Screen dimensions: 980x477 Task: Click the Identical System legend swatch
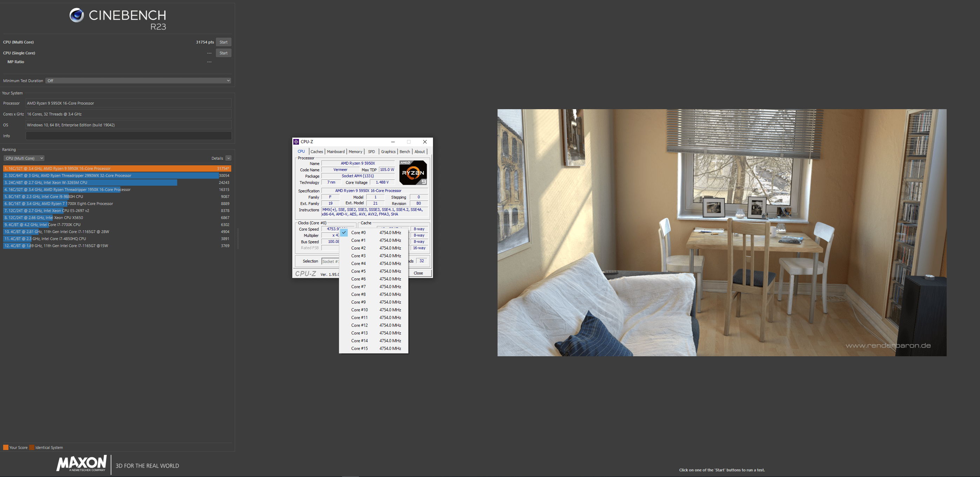[x=32, y=447]
